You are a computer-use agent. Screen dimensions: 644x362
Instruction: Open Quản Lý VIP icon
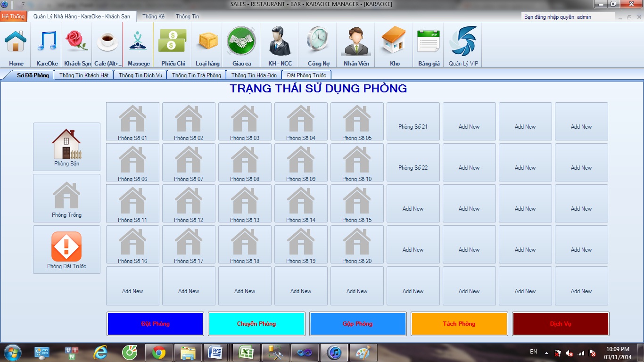coord(463,45)
